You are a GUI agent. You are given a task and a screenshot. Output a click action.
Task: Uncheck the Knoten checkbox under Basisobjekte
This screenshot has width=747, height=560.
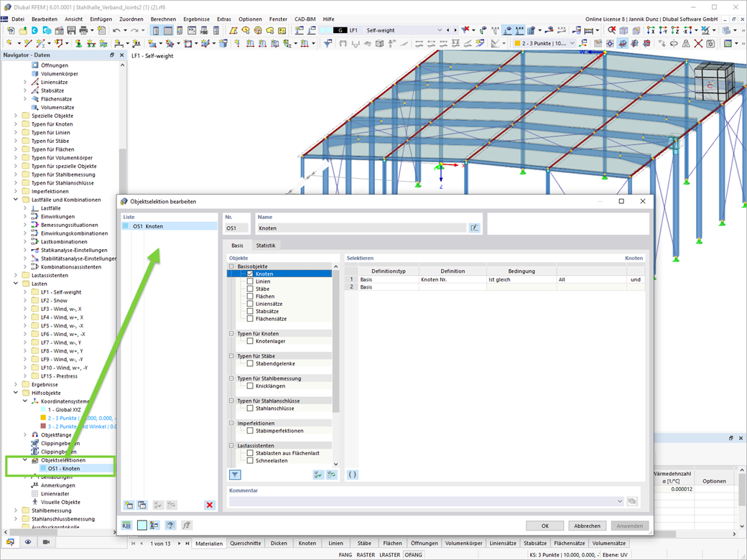coord(250,274)
